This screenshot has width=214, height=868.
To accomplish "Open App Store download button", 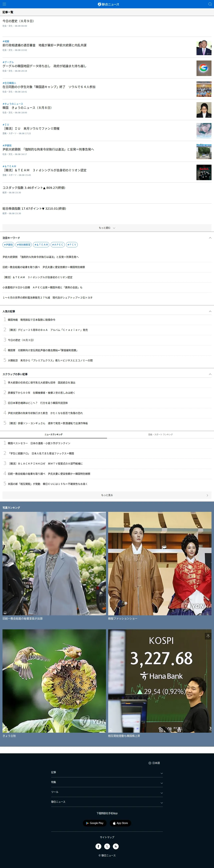I will point(120,823).
